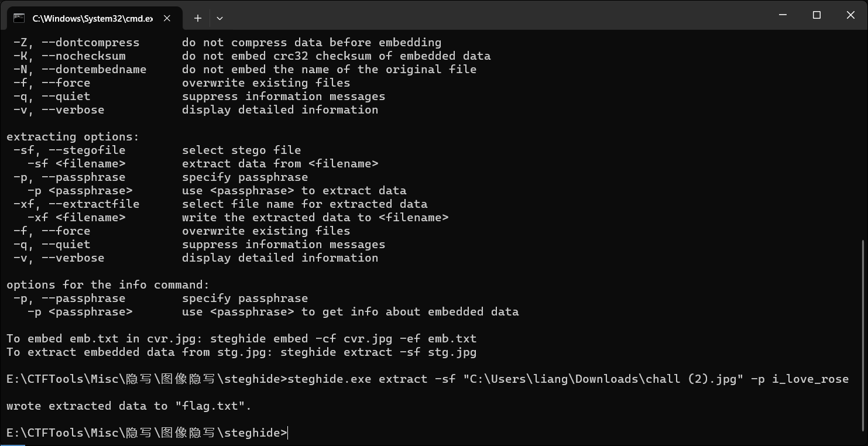The height and width of the screenshot is (446, 868).
Task: Click the i_love_rose passphrase text
Action: (810, 379)
